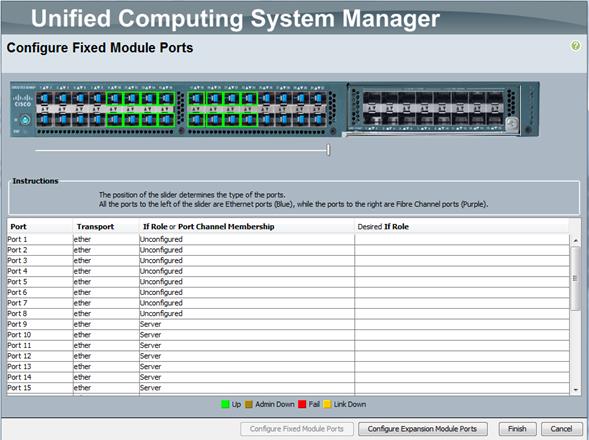Sort by the Transport column header
This screenshot has width=589, height=440.
coord(106,227)
